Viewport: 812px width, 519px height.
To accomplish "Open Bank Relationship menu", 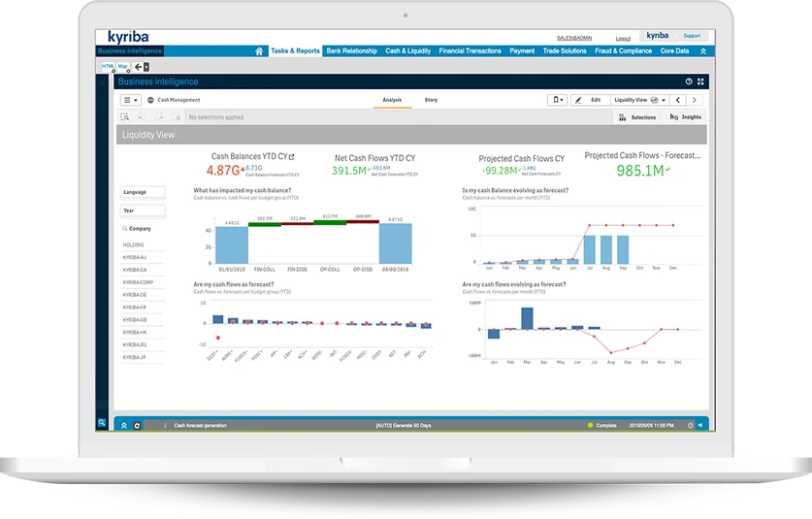I will (351, 50).
